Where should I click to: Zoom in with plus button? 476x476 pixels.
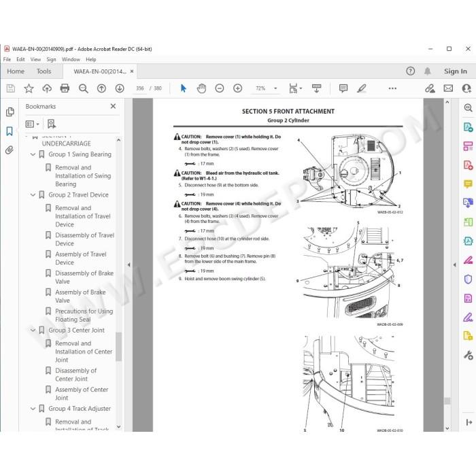pos(238,88)
